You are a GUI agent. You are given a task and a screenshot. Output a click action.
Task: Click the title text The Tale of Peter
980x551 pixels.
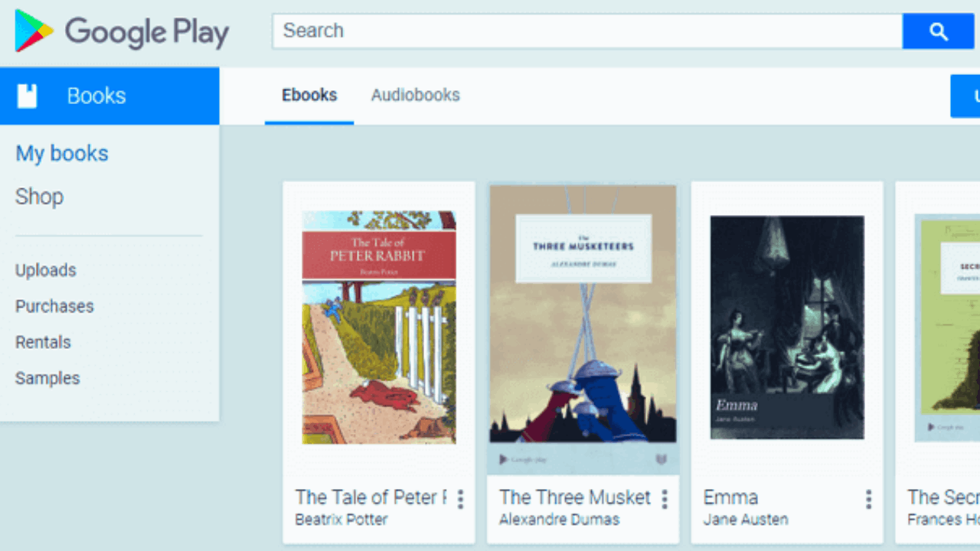[371, 497]
